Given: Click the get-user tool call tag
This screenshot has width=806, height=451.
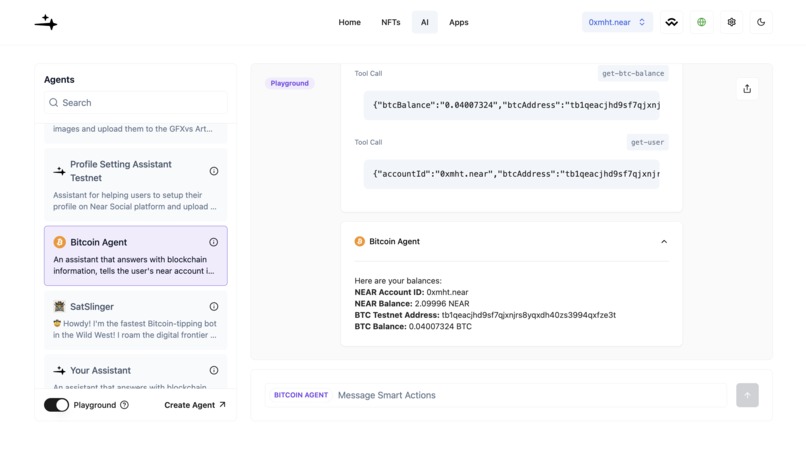Looking at the screenshot, I should [647, 142].
